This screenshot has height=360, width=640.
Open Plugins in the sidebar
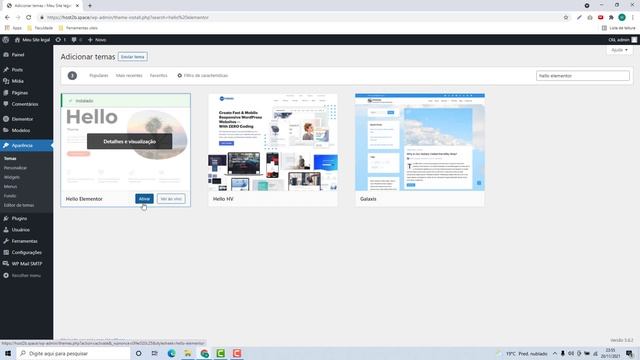(19, 218)
